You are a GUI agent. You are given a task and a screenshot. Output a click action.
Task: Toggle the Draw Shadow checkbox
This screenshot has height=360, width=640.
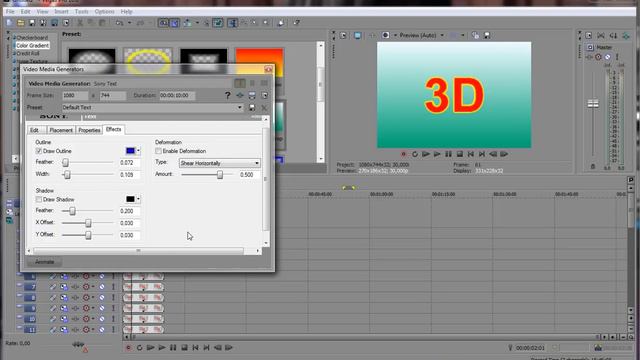[39, 200]
